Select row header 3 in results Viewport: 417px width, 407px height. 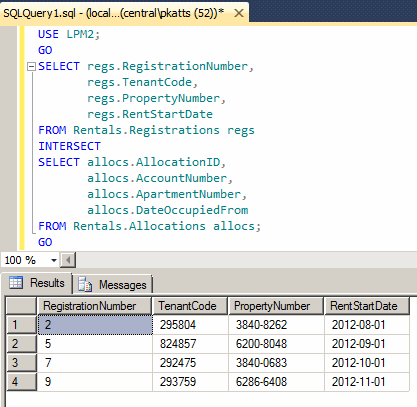pyautogui.click(x=21, y=363)
